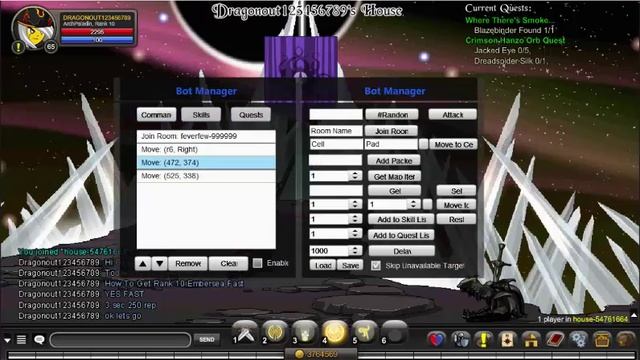Click the SEND chat button
The image size is (640, 360).
click(x=207, y=339)
